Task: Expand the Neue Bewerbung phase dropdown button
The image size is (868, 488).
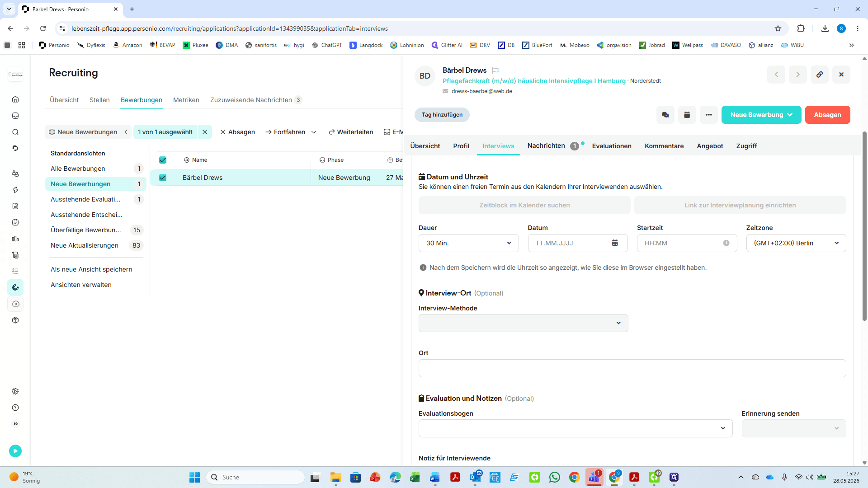Action: tap(761, 115)
